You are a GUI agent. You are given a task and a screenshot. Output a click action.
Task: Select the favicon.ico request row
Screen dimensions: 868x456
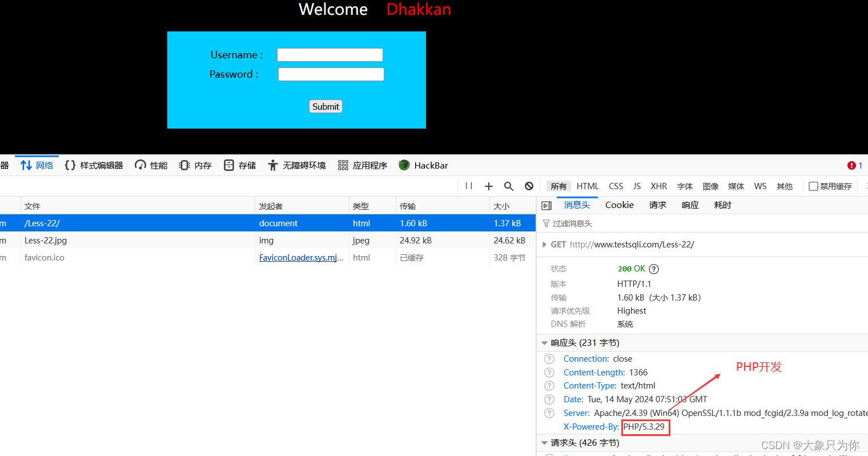pyautogui.click(x=268, y=257)
